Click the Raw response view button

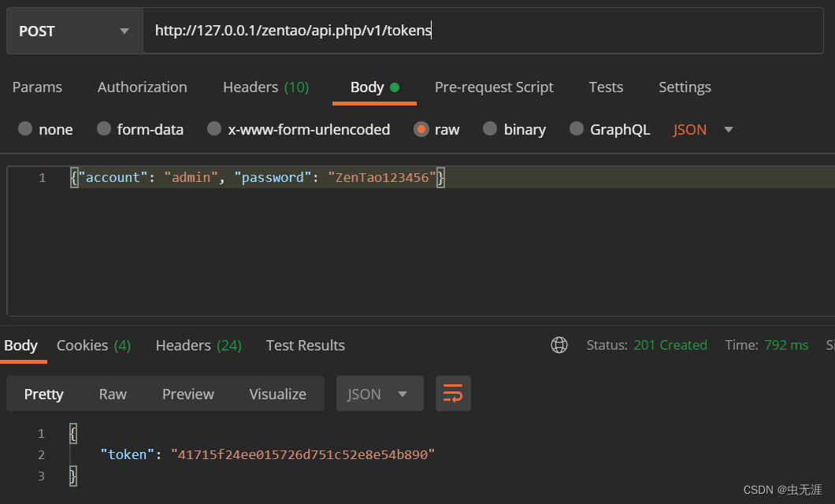pos(113,394)
